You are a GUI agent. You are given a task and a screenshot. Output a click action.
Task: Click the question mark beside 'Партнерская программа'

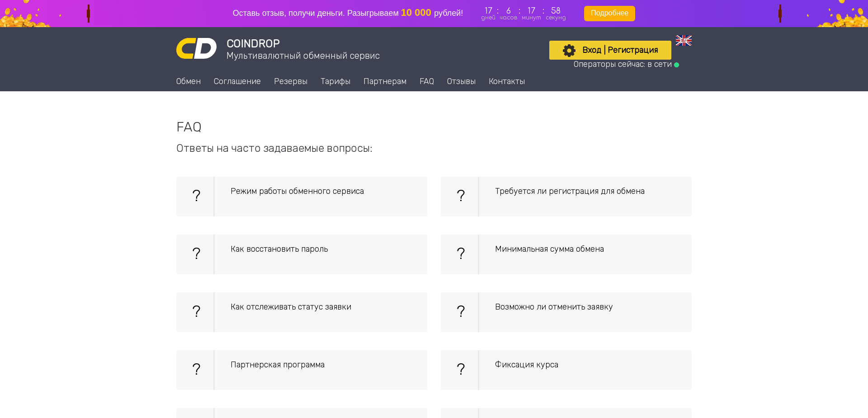click(x=196, y=370)
